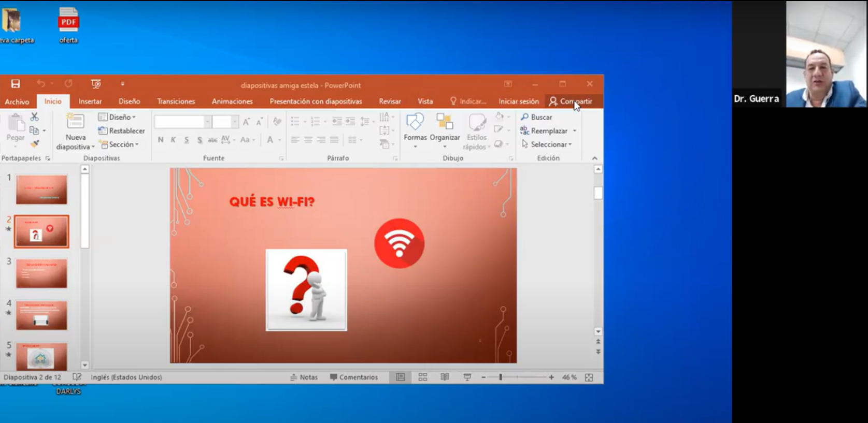Open change case Aa dropdown

247,140
